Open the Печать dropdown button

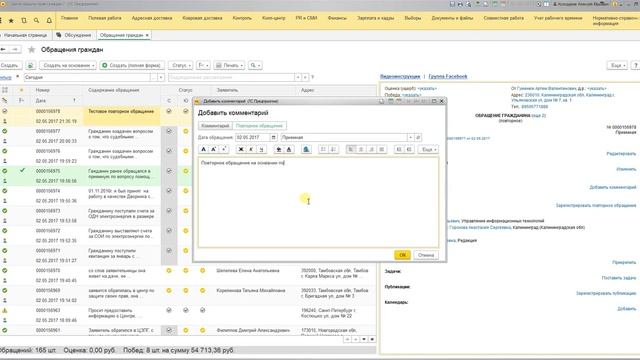click(x=229, y=65)
